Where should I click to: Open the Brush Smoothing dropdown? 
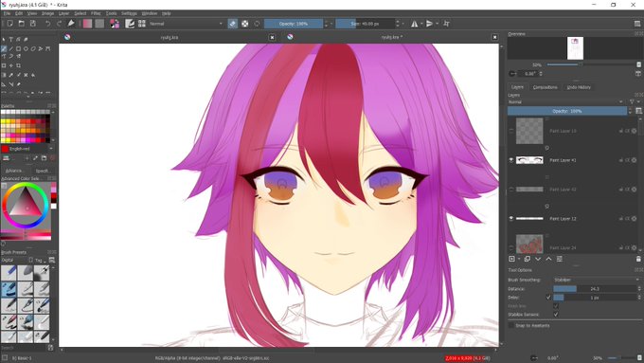click(597, 280)
